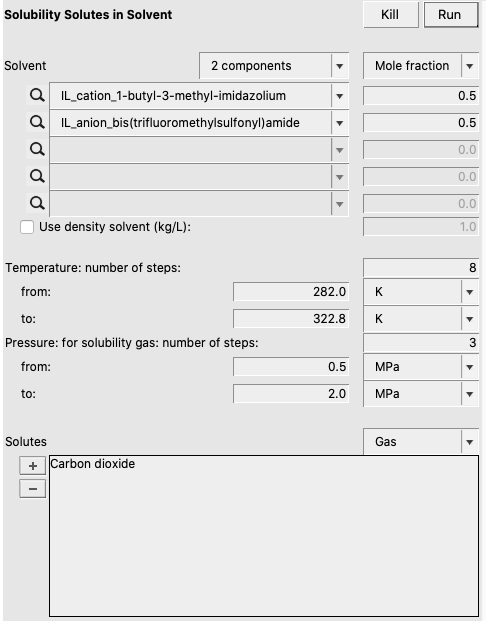Click the pressure to field 2.0

(x=291, y=394)
